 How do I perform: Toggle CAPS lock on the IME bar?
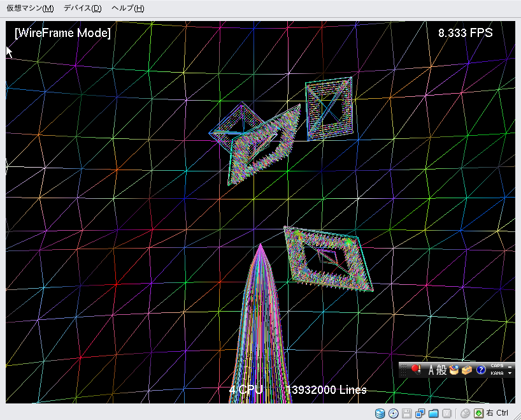(497, 366)
